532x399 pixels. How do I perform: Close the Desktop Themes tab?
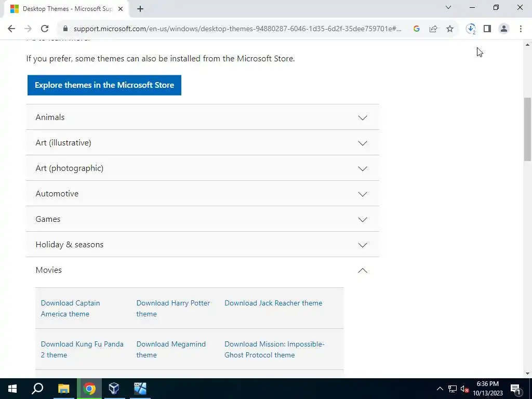click(x=121, y=9)
